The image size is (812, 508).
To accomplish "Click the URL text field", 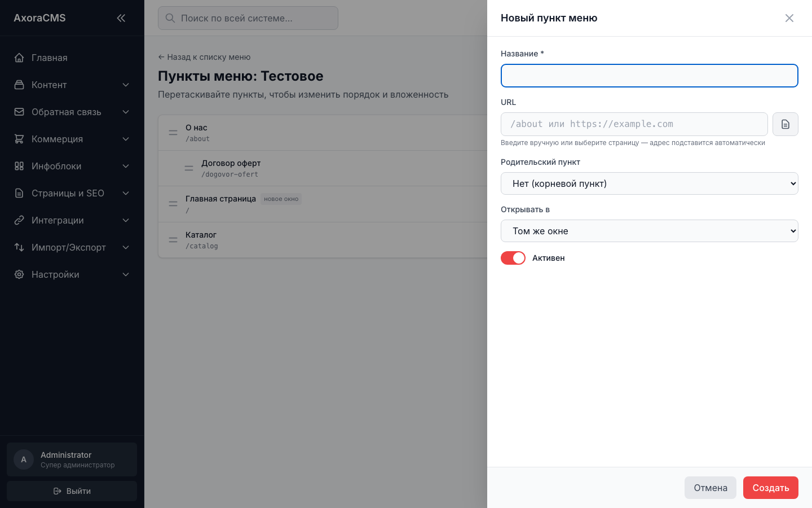I will coord(634,124).
